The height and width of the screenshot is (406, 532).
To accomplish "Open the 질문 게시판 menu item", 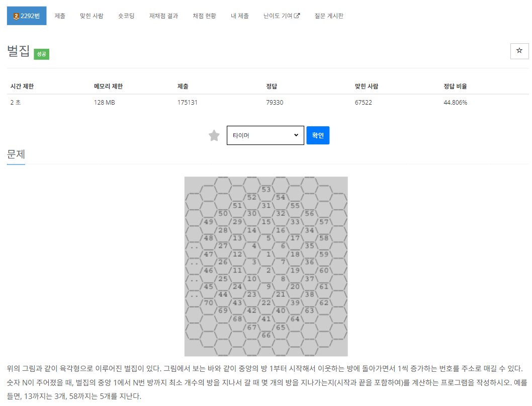I will [328, 15].
